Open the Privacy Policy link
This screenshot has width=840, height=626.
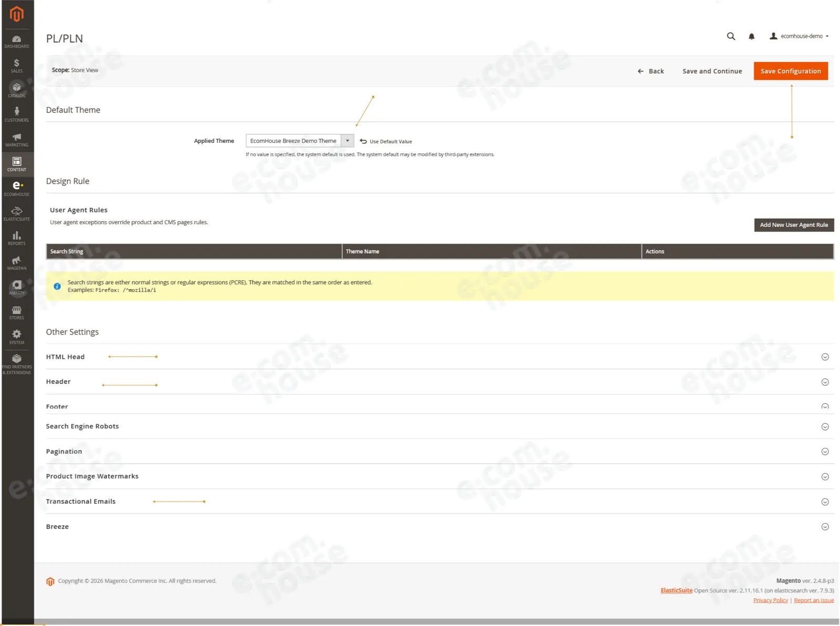click(x=770, y=601)
